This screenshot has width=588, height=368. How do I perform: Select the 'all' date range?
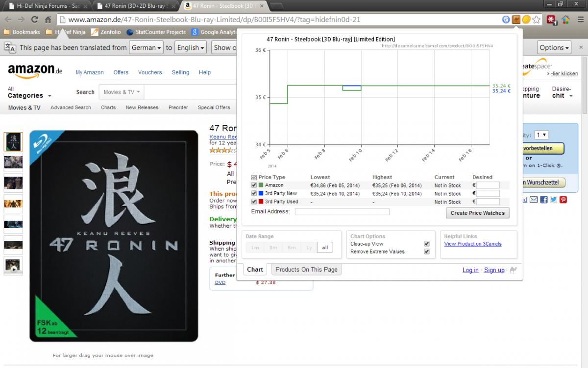[x=325, y=248]
